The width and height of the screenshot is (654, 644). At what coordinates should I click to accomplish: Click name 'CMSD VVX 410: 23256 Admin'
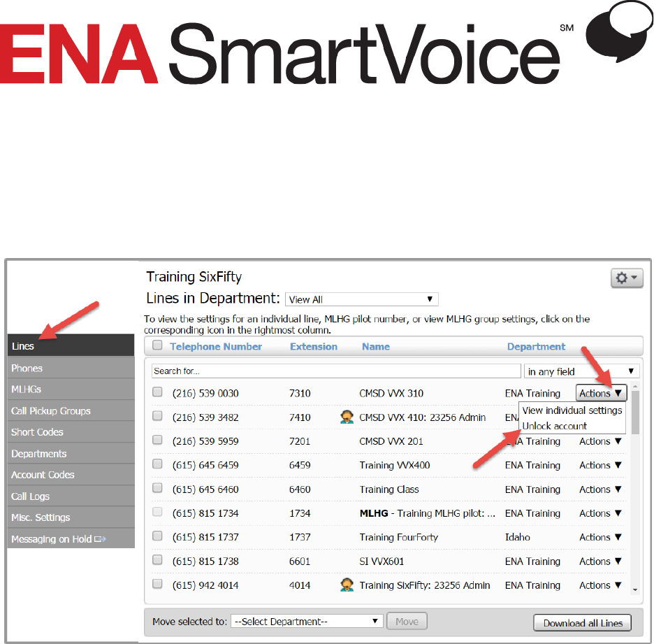pyautogui.click(x=423, y=417)
